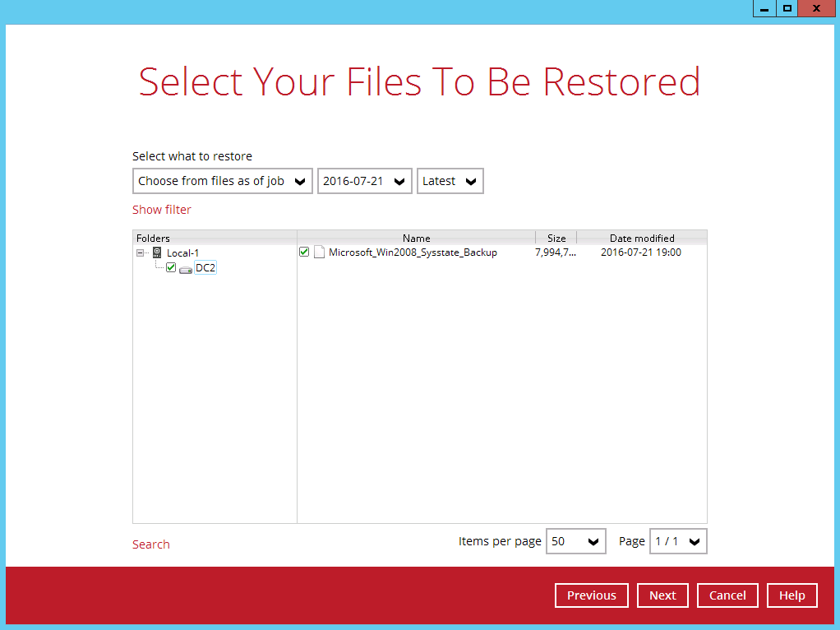Viewport: 840px width, 630px height.
Task: Sort by the Date modified column header
Action: 642,238
